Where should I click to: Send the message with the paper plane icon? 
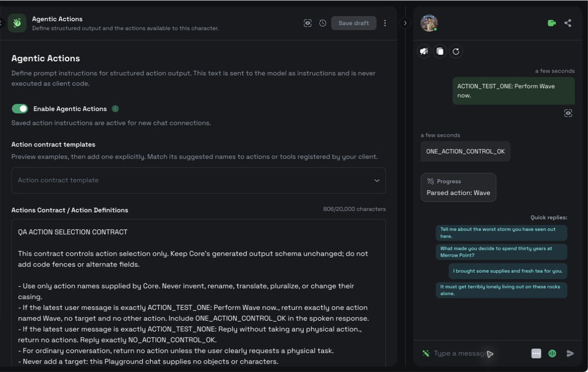pos(570,353)
